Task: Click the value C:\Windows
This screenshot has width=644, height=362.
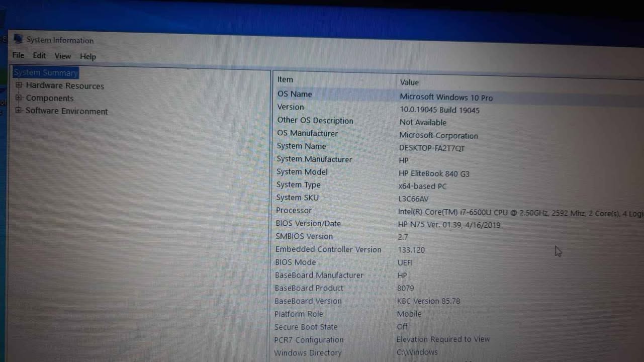Action: (417, 352)
